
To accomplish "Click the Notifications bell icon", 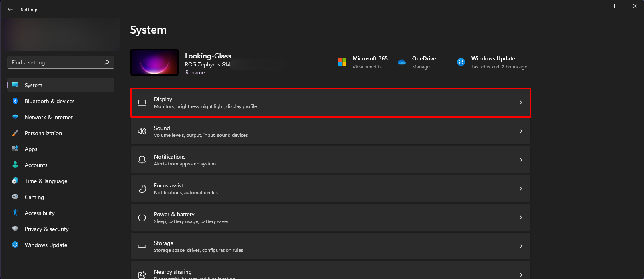I will pyautogui.click(x=142, y=160).
